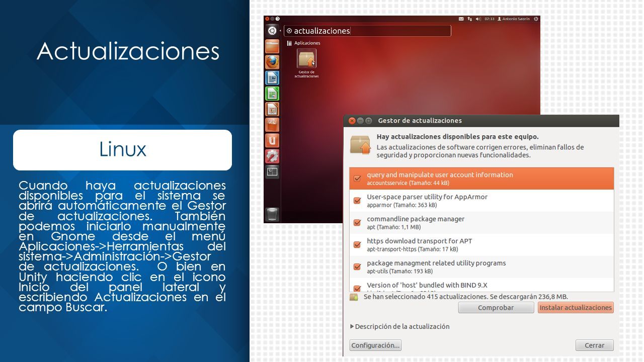The image size is (644, 362).
Task: Open the Trash in the launcher
Action: pyautogui.click(x=272, y=214)
